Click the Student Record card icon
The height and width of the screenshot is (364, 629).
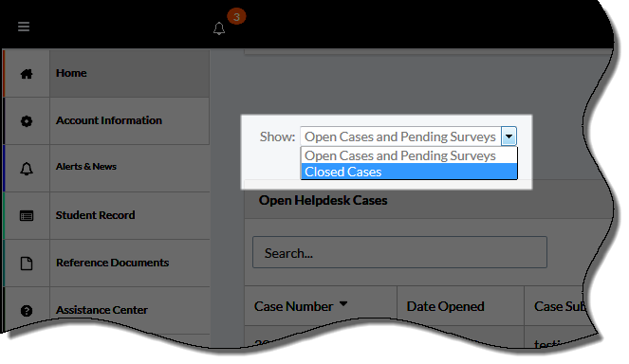point(27,216)
